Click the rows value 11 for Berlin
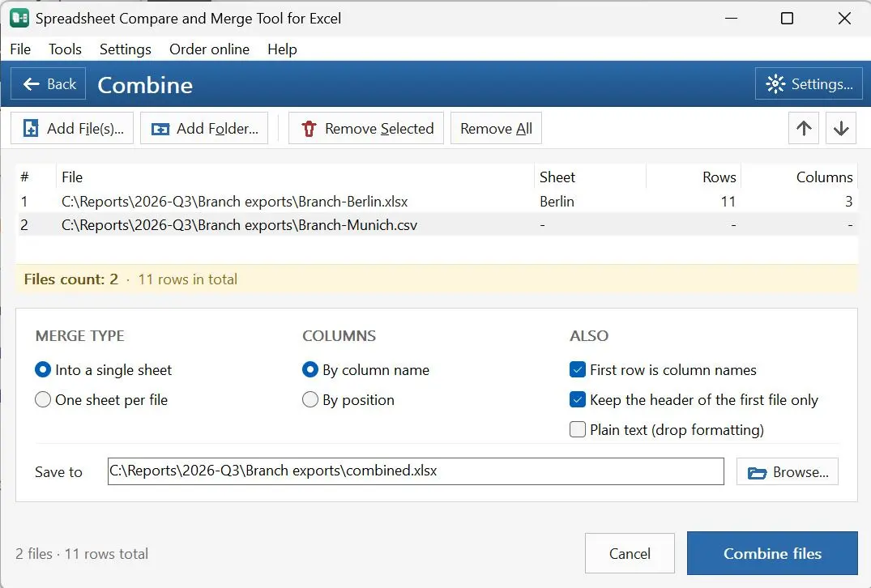 pyautogui.click(x=728, y=201)
